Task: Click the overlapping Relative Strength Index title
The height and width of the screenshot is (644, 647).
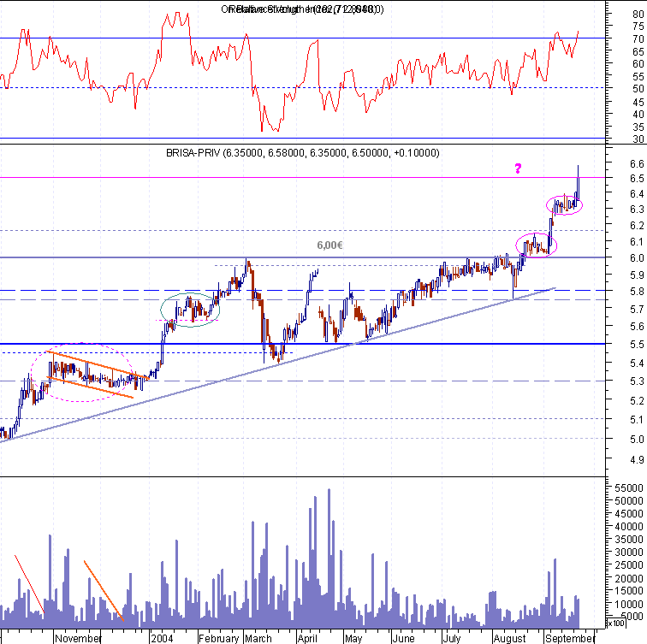Action: [302, 9]
